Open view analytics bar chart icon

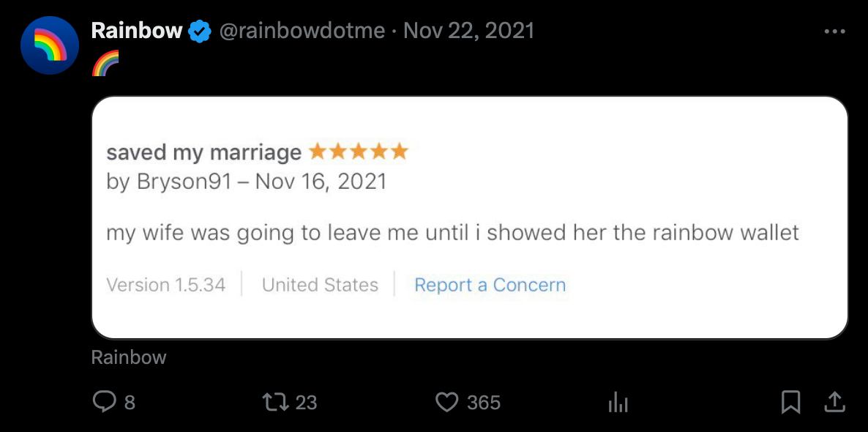tap(618, 401)
